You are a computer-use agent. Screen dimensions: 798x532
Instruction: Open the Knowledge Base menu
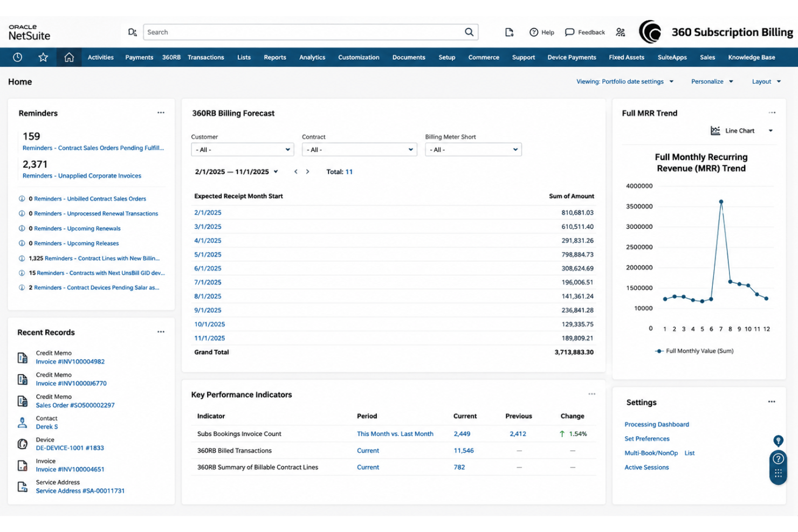pos(752,57)
